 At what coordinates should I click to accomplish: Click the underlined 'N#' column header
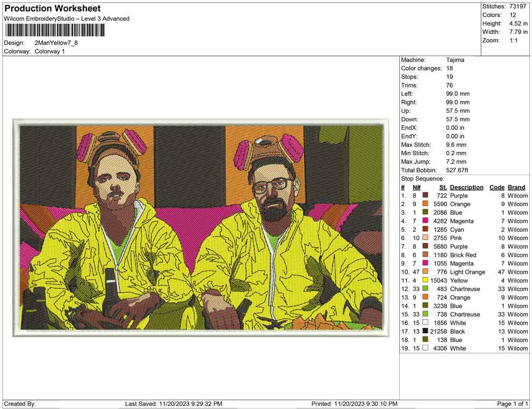[416, 187]
